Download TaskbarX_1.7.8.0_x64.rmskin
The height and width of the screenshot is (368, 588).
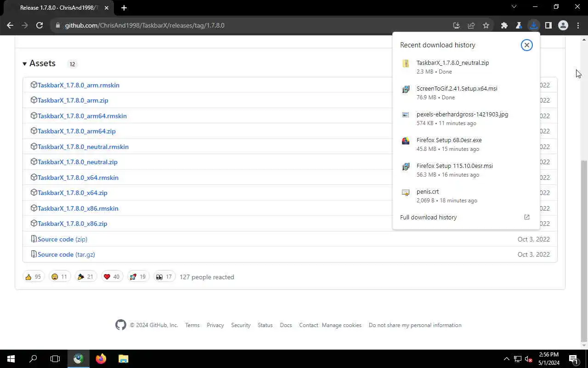click(78, 178)
